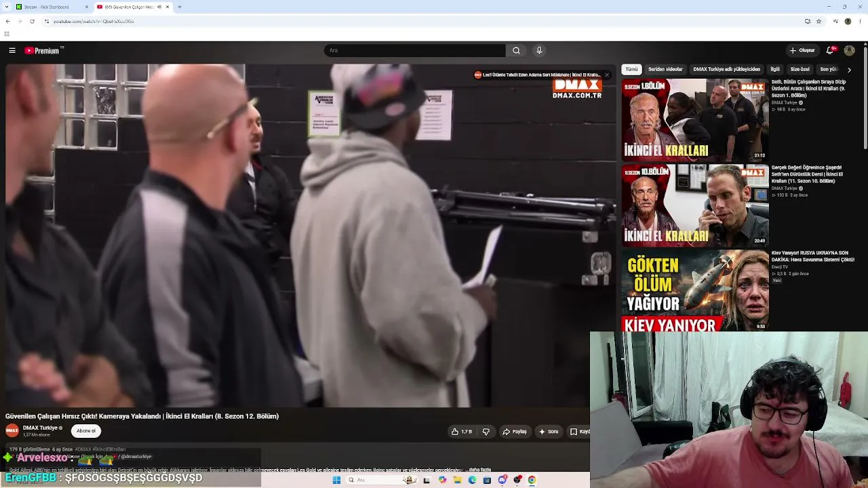The height and width of the screenshot is (488, 868).
Task: Open the Windows Start menu
Action: pyautogui.click(x=336, y=480)
